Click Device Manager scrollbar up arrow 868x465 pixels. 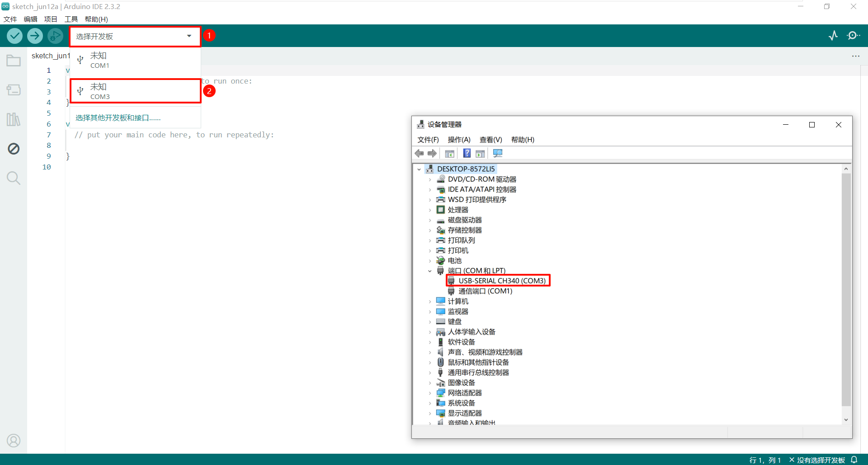point(846,169)
